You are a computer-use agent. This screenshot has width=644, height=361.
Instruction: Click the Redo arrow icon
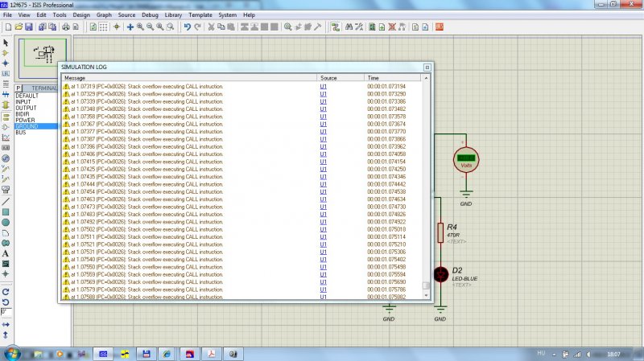[x=197, y=27]
